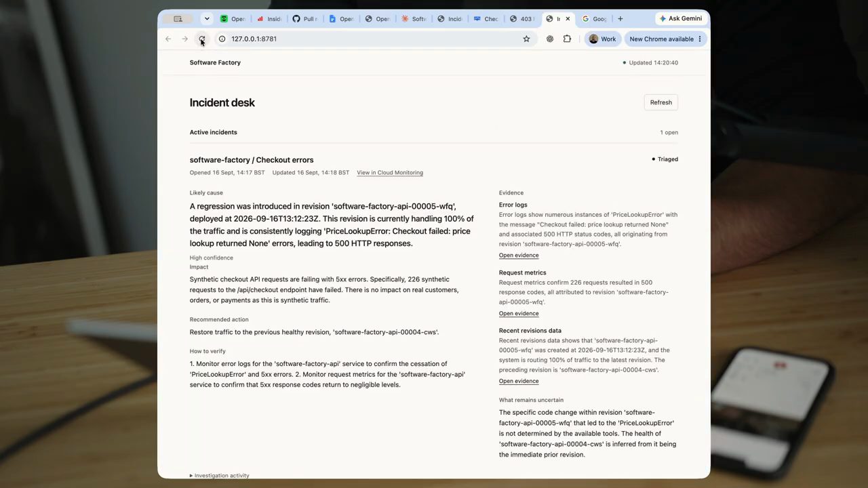Click the Active incidents heading

click(214, 132)
